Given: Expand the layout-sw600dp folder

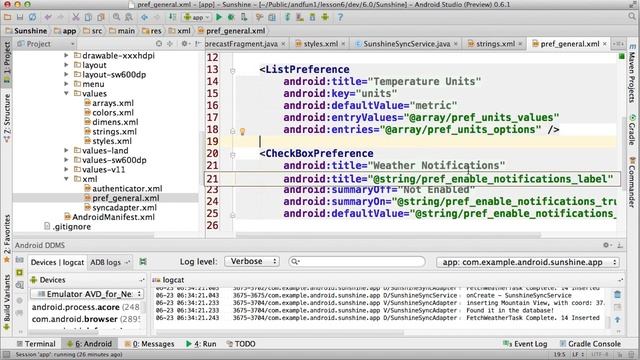Looking at the screenshot, I should (66, 74).
